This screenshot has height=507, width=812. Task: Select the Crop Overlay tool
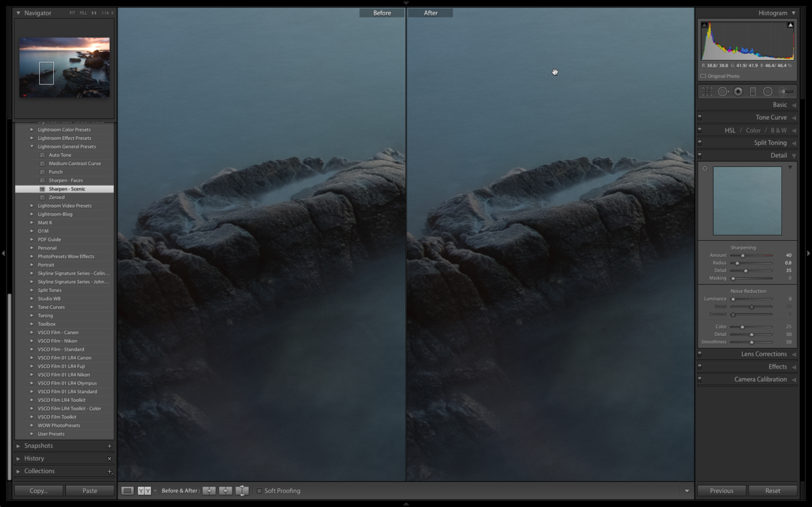click(707, 92)
